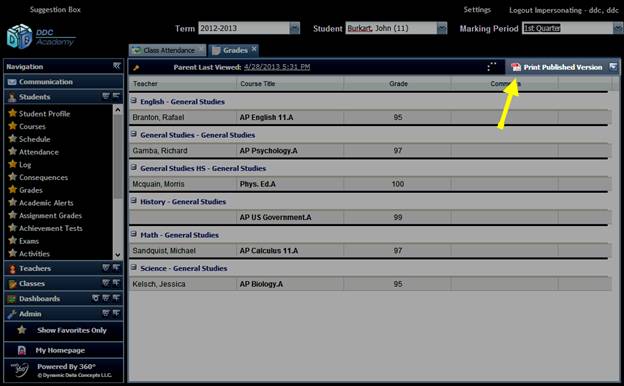The height and width of the screenshot is (386, 624).
Task: Switch to the Class Attendance tab
Action: click(x=167, y=50)
